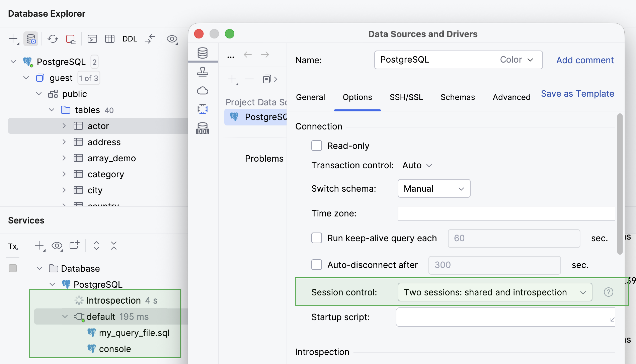Switch to the Options tab

tap(357, 97)
